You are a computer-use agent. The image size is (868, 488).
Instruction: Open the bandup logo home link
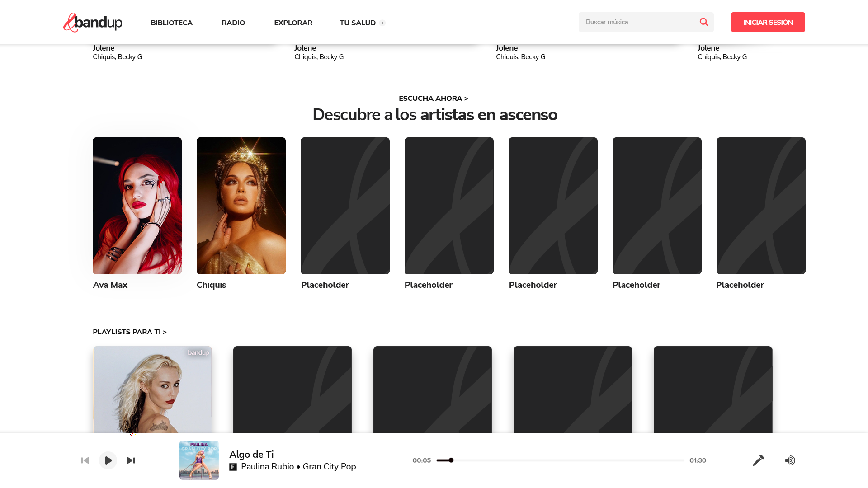pyautogui.click(x=93, y=22)
